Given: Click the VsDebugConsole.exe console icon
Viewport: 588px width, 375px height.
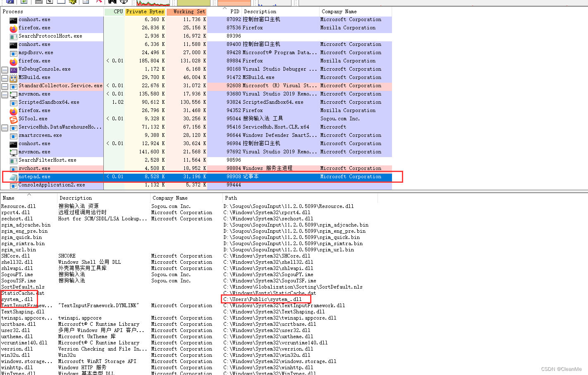Looking at the screenshot, I should point(13,69).
